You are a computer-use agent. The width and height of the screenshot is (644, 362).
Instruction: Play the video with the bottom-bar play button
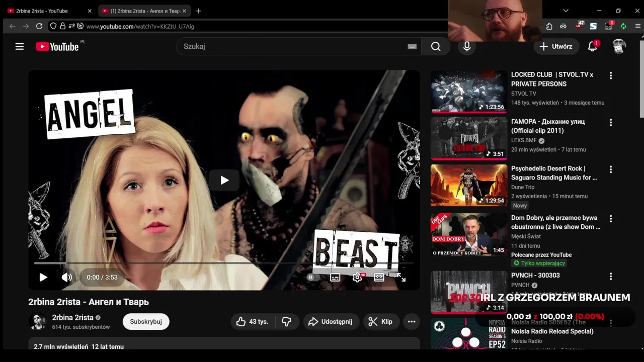[x=43, y=277]
